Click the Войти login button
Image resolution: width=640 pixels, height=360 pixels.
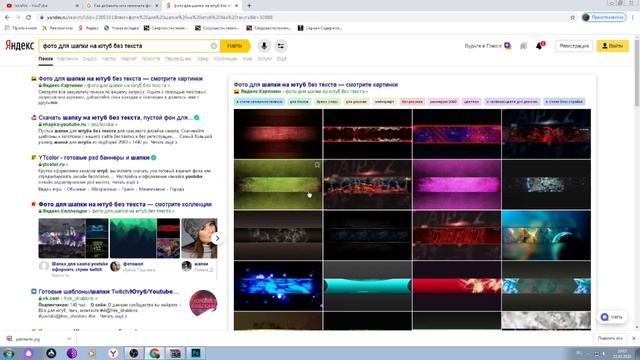pos(613,46)
